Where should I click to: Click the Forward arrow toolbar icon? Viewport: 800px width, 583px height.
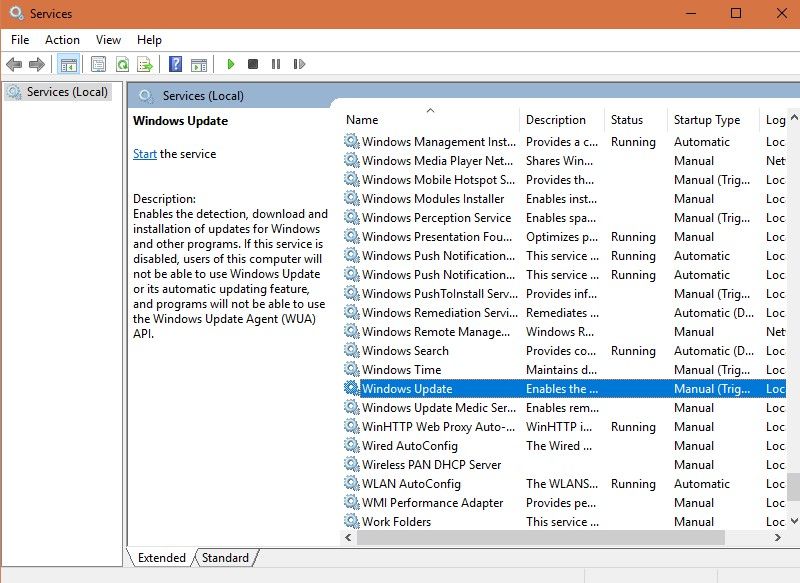37,64
